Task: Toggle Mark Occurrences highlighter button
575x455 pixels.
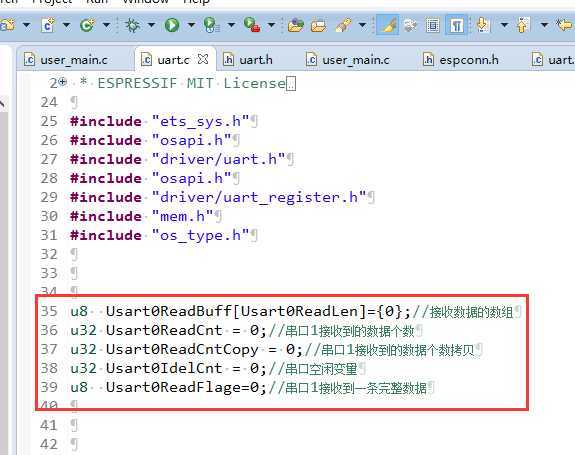Action: tap(388, 25)
